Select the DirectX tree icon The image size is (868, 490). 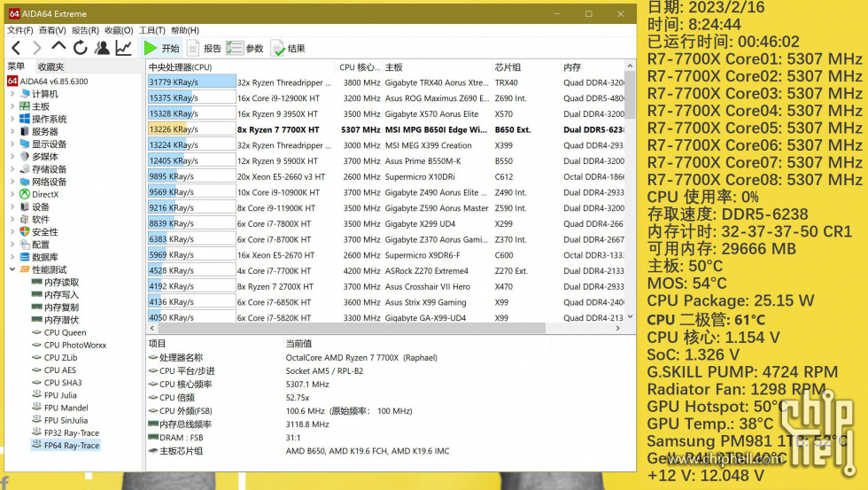[25, 194]
